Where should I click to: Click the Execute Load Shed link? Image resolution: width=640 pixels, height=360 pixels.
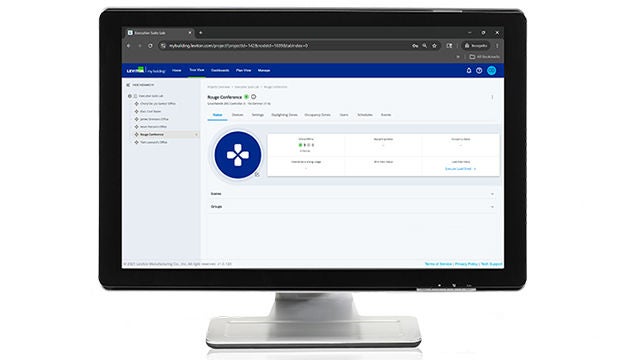coord(460,169)
